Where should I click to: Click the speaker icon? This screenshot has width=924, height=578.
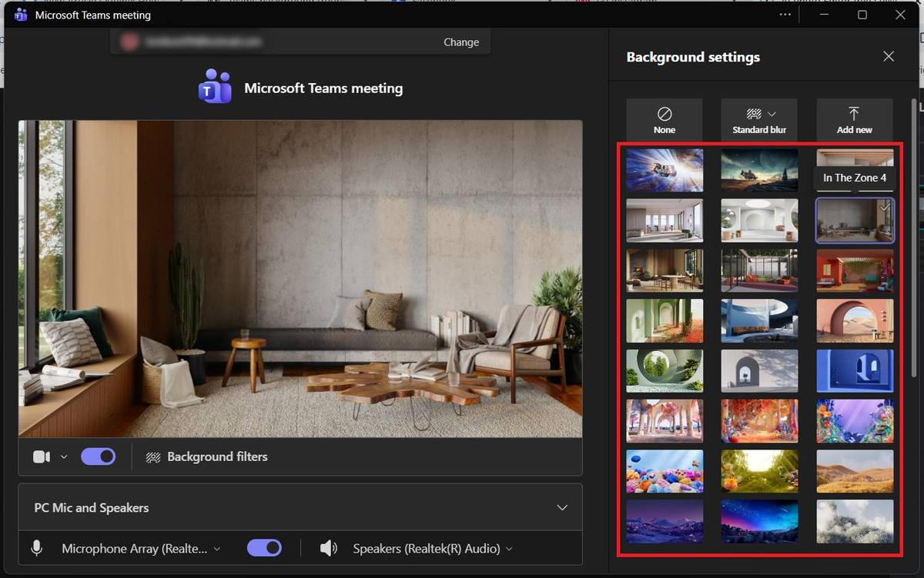pos(329,549)
